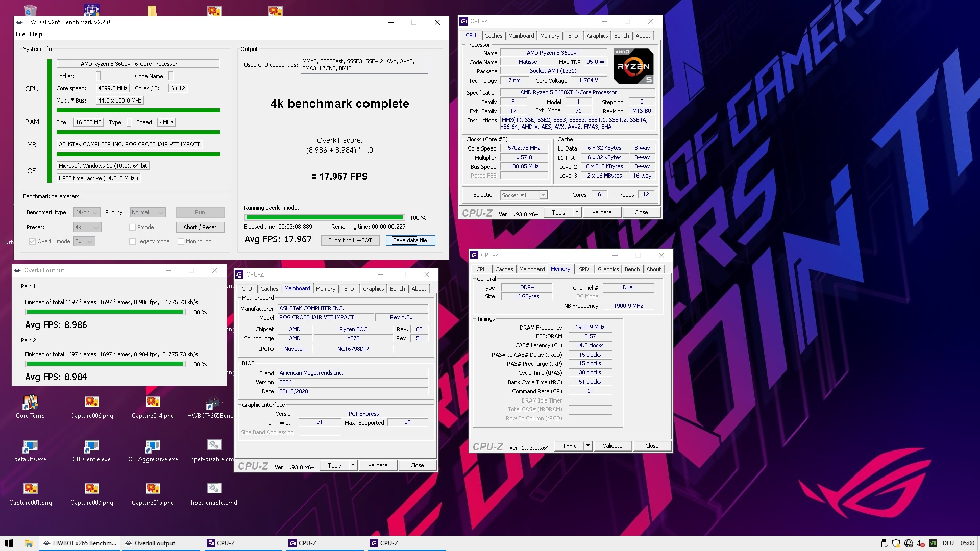Viewport: 980px width, 551px height.
Task: Select hpet-disable.cmd desktop file
Action: click(212, 450)
